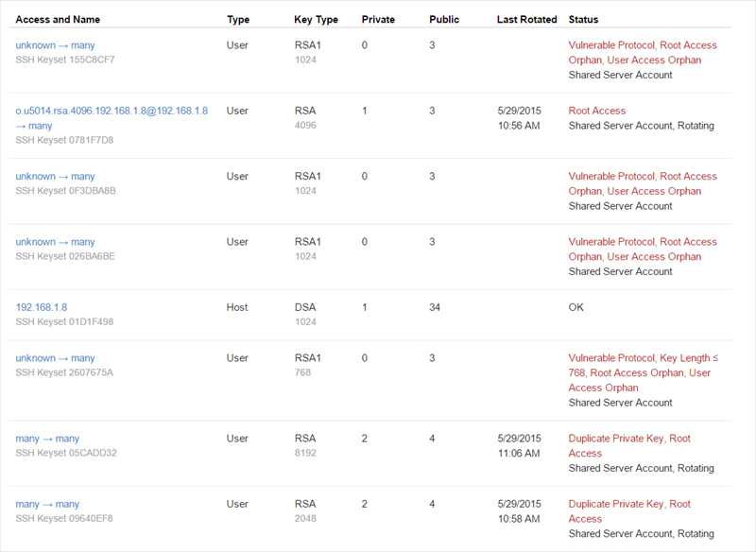This screenshot has height=552, width=756.
Task: Select the OK status of host 192.168.1.8
Action: tap(576, 307)
